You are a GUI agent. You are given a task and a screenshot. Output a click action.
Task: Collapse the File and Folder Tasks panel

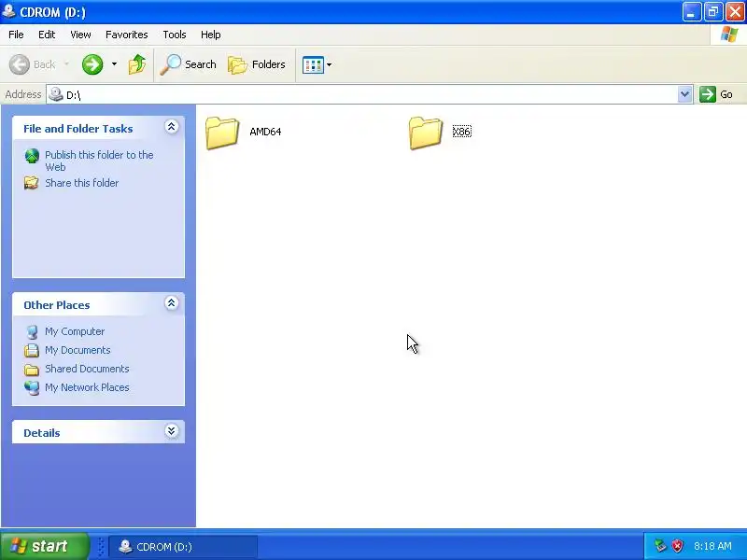(172, 127)
